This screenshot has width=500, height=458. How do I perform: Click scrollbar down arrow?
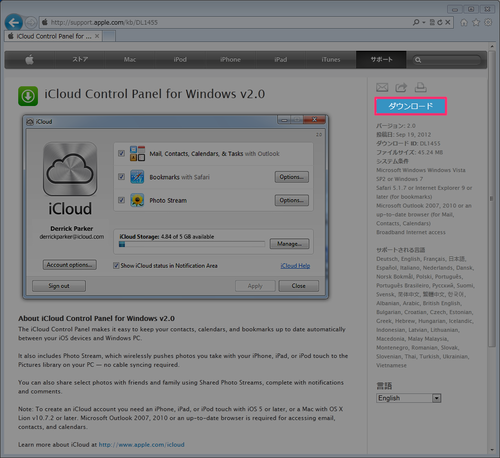(492, 450)
